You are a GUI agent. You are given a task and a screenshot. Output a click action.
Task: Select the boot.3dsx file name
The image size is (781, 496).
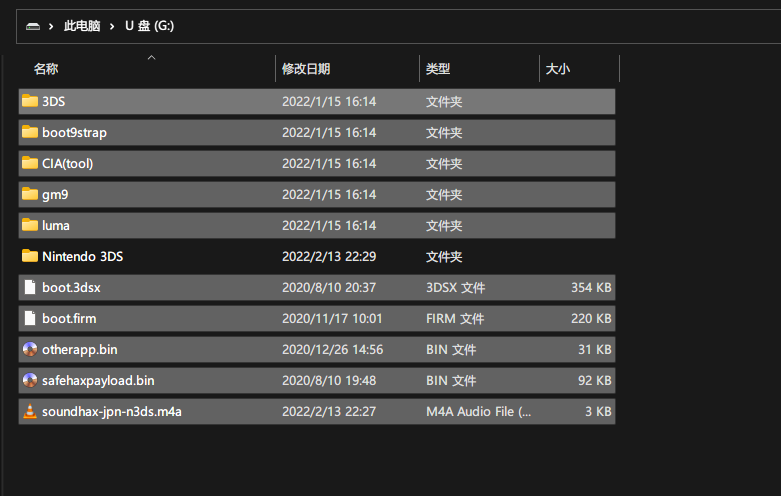71,287
